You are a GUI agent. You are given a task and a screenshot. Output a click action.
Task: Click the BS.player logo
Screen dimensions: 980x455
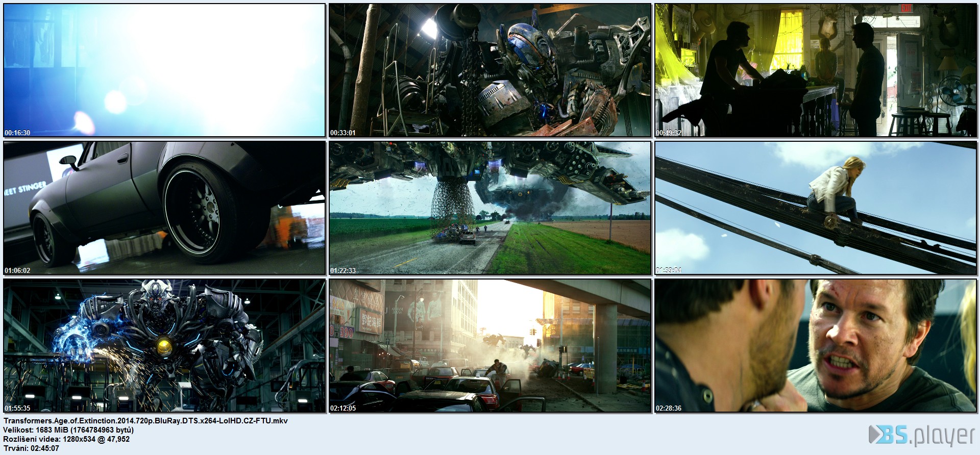click(x=921, y=436)
